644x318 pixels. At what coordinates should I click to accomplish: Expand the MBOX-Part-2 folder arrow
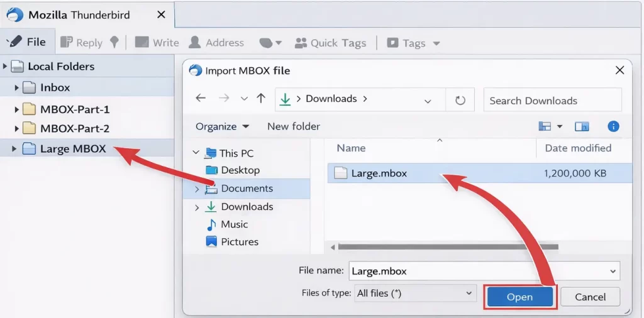[16, 129]
